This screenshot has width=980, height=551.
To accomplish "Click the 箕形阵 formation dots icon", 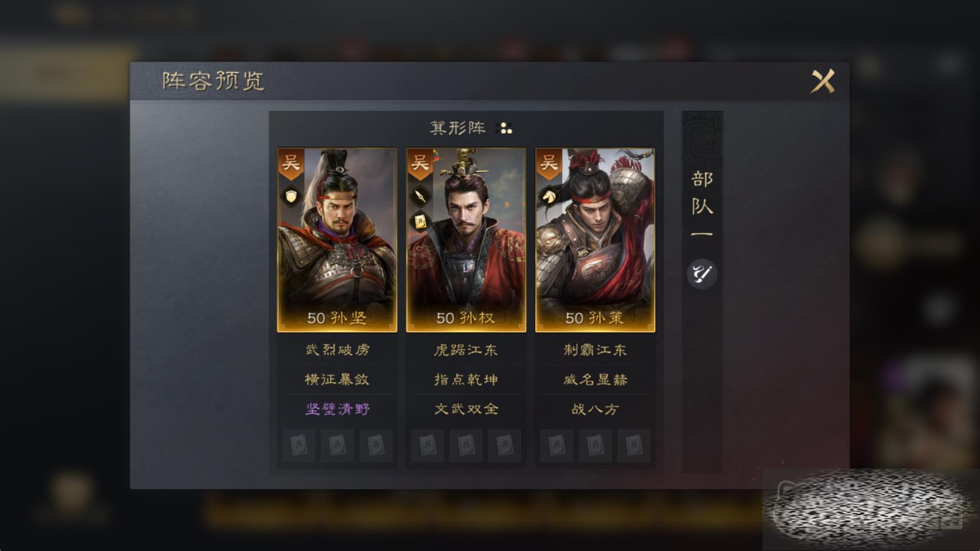I will [x=506, y=128].
